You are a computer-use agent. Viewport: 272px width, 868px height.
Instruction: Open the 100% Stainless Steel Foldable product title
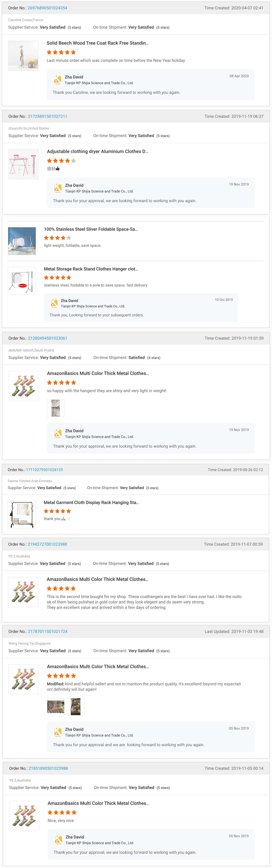91,229
